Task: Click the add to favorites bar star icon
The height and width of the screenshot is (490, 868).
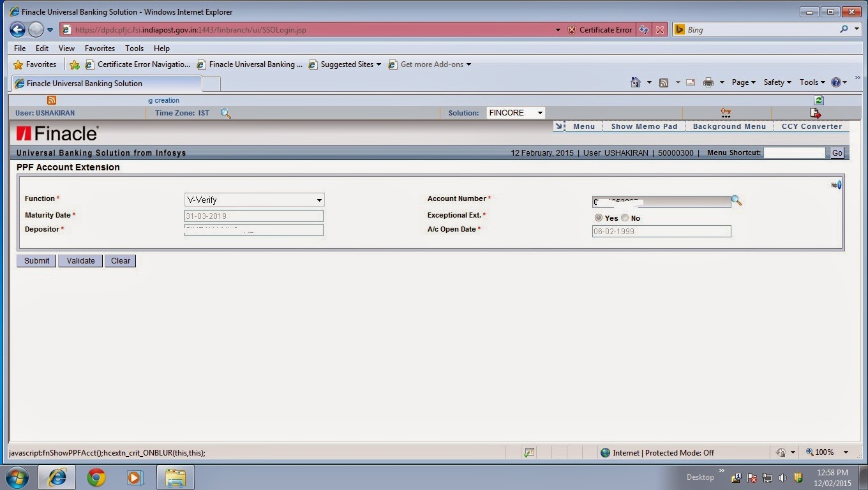Action: point(75,64)
